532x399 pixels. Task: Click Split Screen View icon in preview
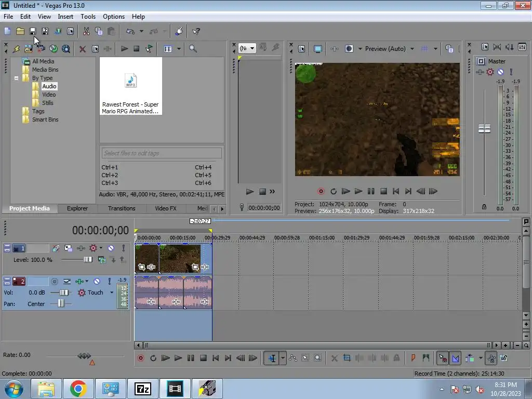349,49
